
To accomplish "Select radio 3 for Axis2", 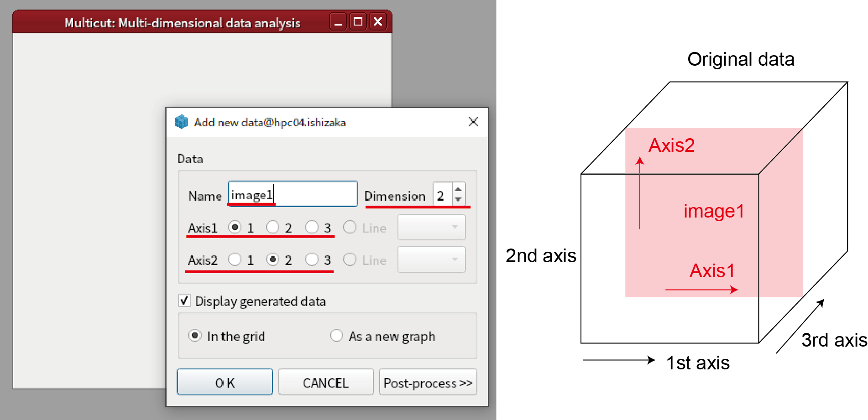I will click(312, 259).
